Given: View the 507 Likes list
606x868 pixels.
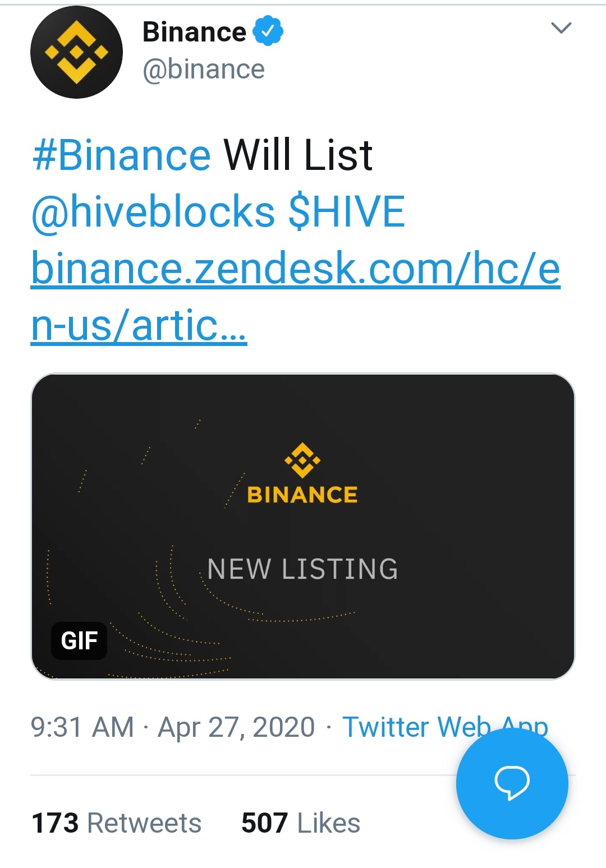Looking at the screenshot, I should [301, 823].
